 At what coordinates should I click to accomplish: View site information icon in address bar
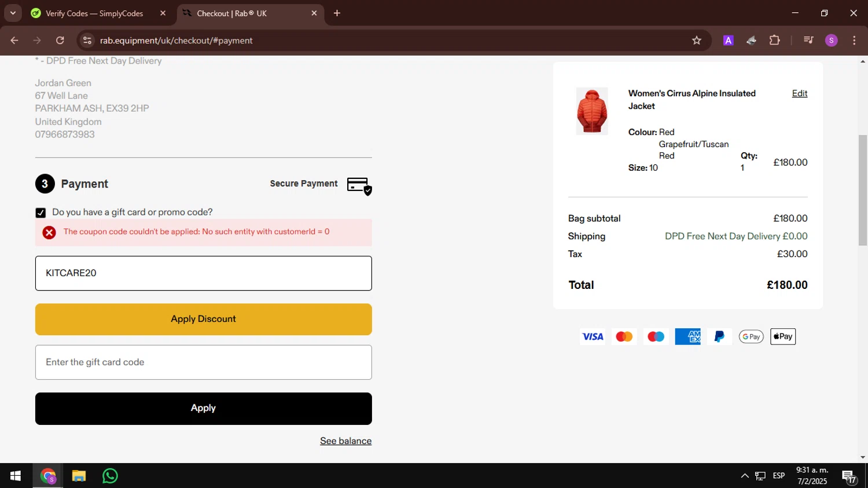tap(87, 41)
